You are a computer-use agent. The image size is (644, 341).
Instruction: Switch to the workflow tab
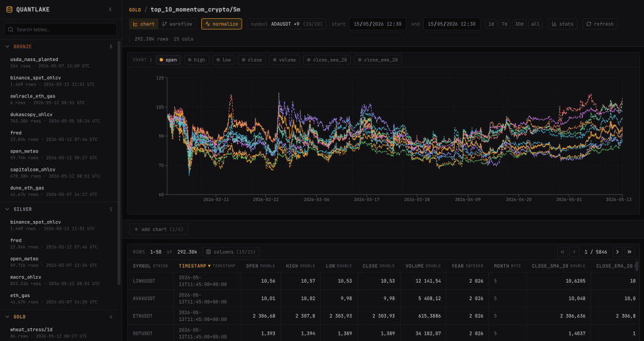click(177, 24)
